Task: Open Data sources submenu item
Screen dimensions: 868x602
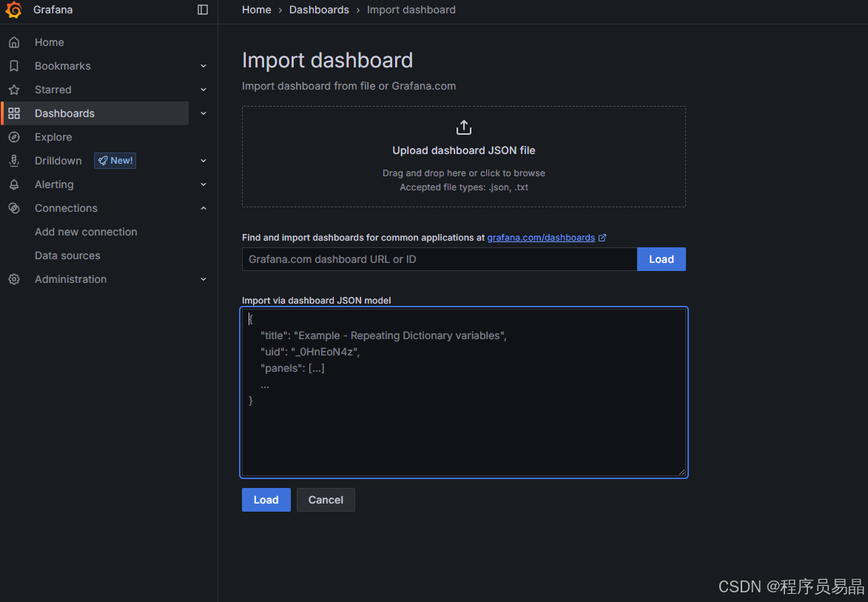Action: point(67,256)
